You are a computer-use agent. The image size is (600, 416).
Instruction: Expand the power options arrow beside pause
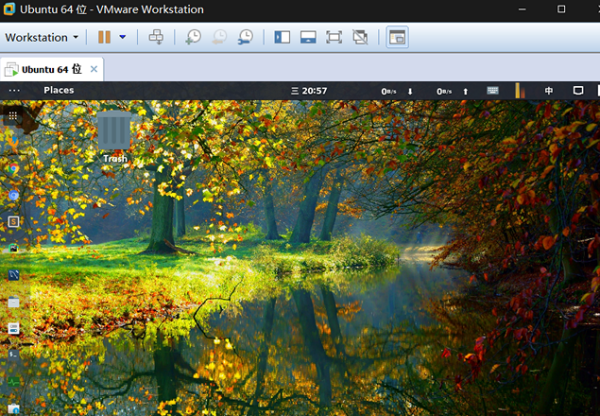coord(123,37)
